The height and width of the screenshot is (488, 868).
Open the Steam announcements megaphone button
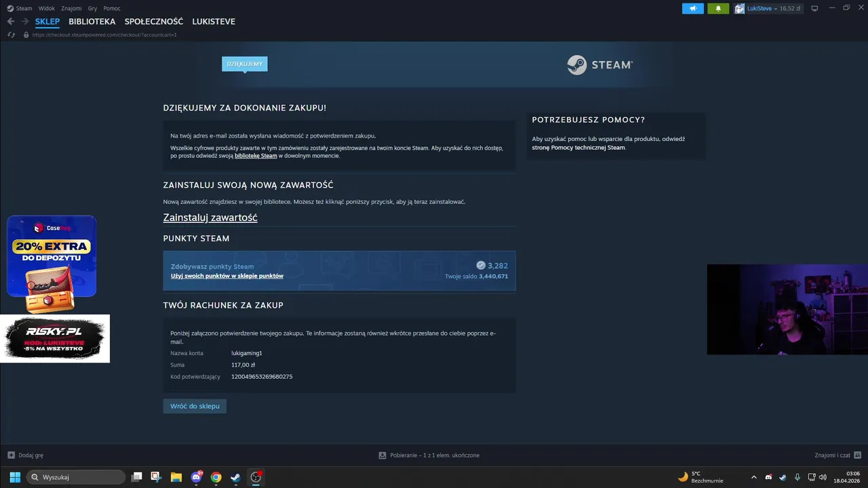click(x=693, y=9)
